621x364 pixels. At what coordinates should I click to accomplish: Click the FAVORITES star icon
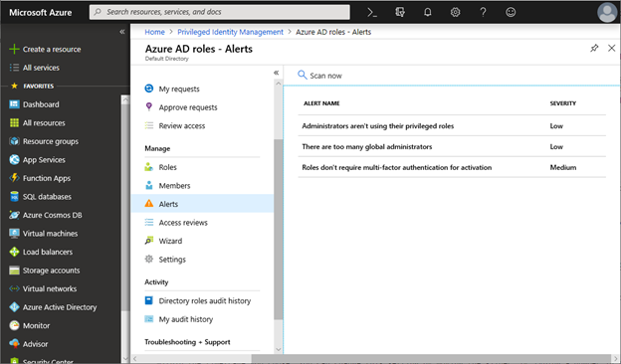pos(14,86)
